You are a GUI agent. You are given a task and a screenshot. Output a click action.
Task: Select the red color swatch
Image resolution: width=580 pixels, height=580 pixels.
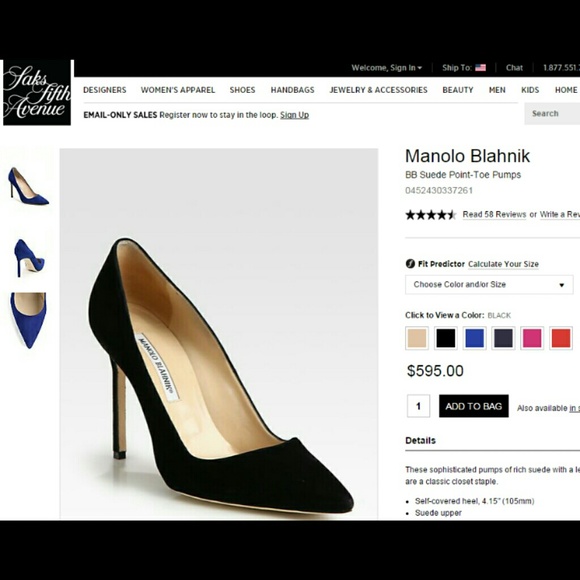[x=561, y=338]
